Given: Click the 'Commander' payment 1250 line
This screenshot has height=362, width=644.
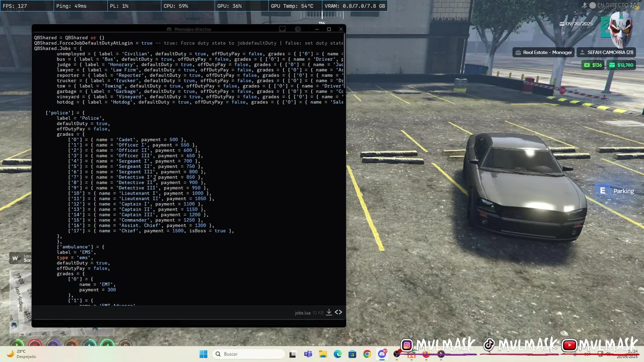Looking at the screenshot, I should click(135, 220).
